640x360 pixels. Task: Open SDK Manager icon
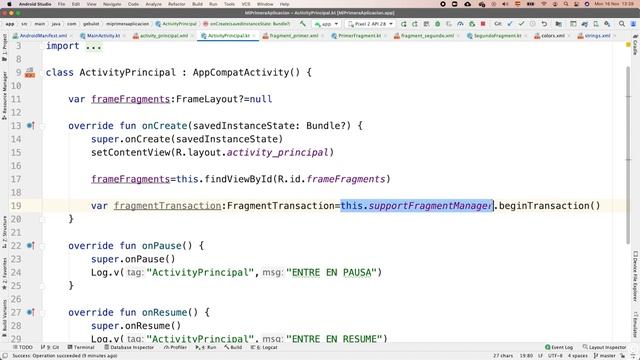[x=607, y=24]
